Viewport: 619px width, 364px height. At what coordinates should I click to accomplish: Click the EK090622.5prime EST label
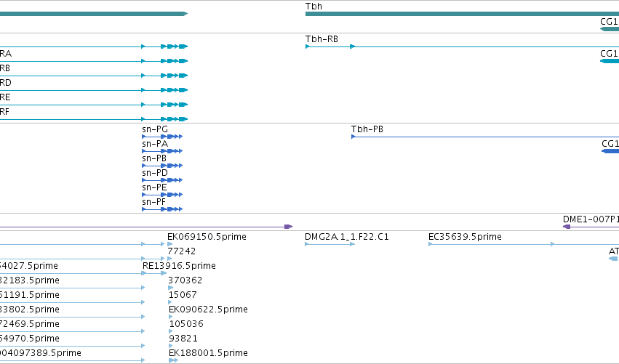[x=208, y=310]
